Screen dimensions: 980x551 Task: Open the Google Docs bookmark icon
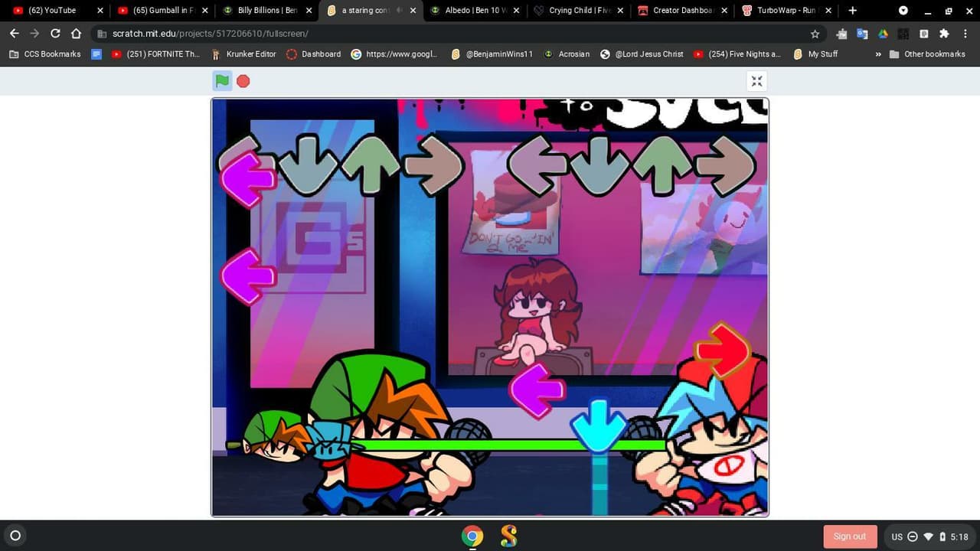pyautogui.click(x=96, y=54)
